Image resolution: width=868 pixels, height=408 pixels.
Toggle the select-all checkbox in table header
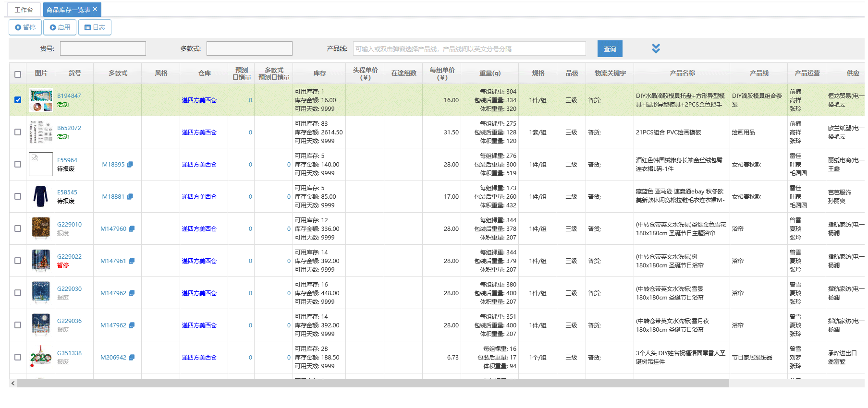pos(18,74)
